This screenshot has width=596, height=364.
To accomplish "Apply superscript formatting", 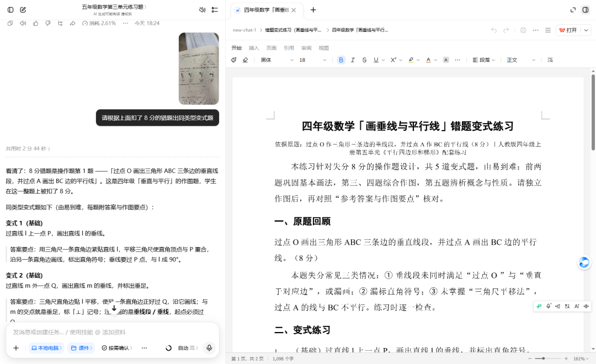I will tap(393, 60).
